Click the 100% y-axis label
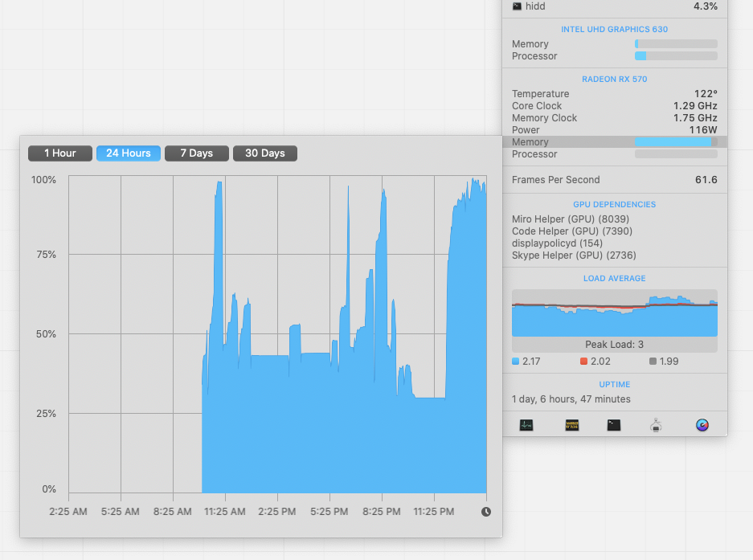The width and height of the screenshot is (753, 560). click(43, 180)
